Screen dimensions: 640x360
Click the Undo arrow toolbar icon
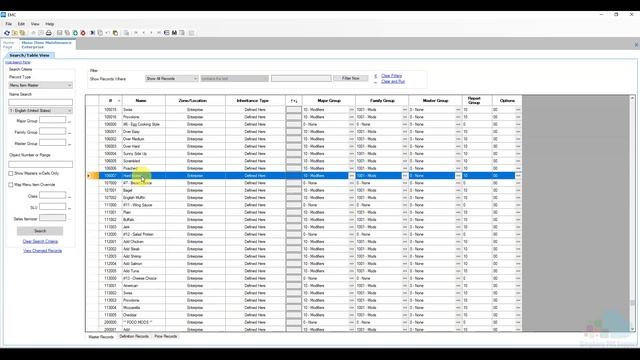point(108,33)
